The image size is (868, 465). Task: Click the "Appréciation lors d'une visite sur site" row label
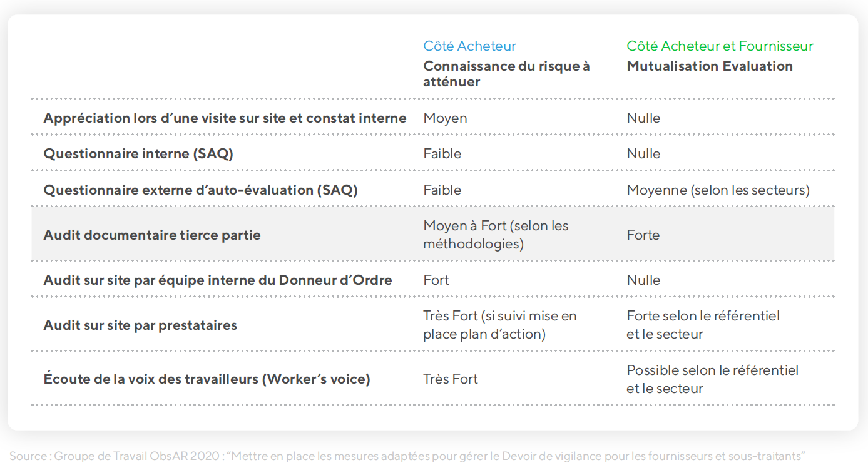(225, 118)
